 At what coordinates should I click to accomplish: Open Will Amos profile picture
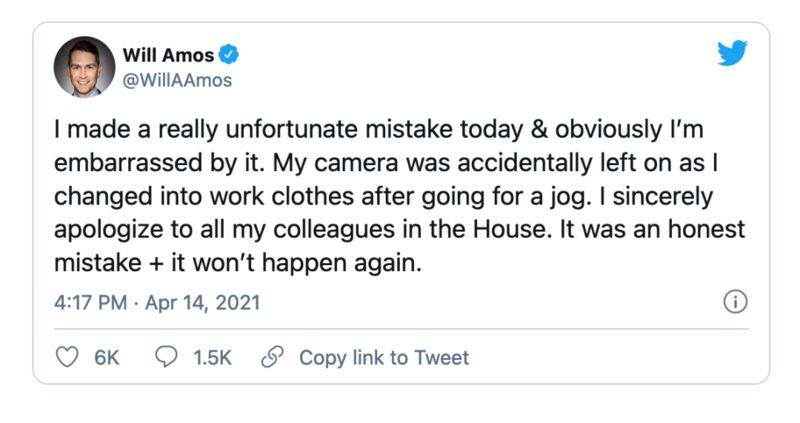85,67
